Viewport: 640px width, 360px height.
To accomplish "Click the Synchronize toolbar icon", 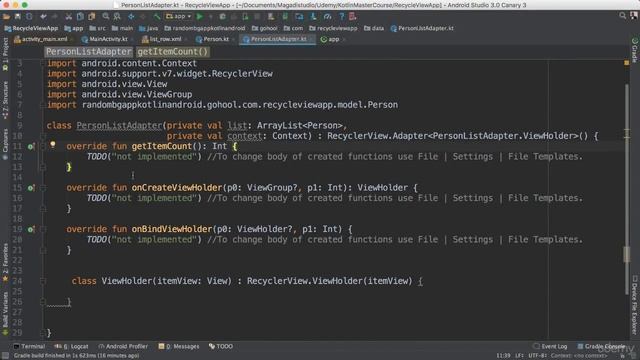I will coord(29,17).
